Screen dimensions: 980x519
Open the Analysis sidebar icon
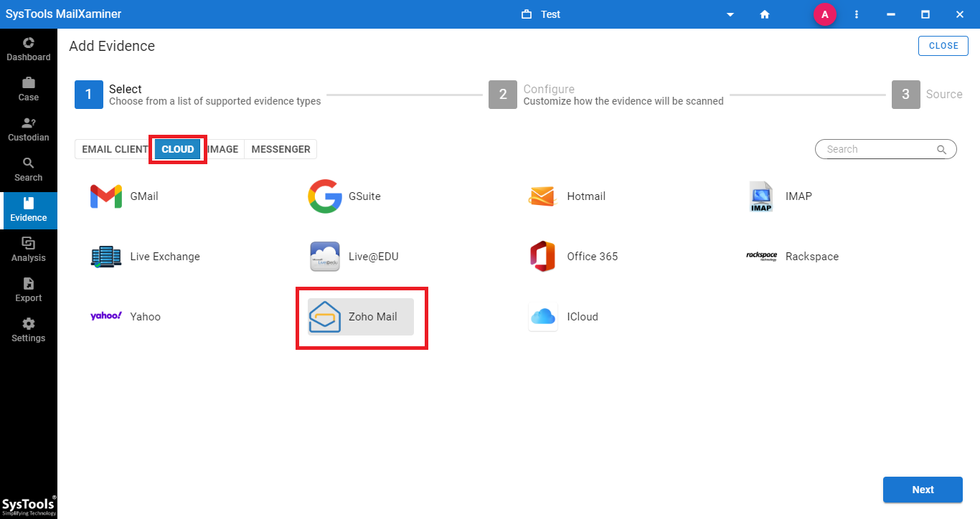point(29,243)
